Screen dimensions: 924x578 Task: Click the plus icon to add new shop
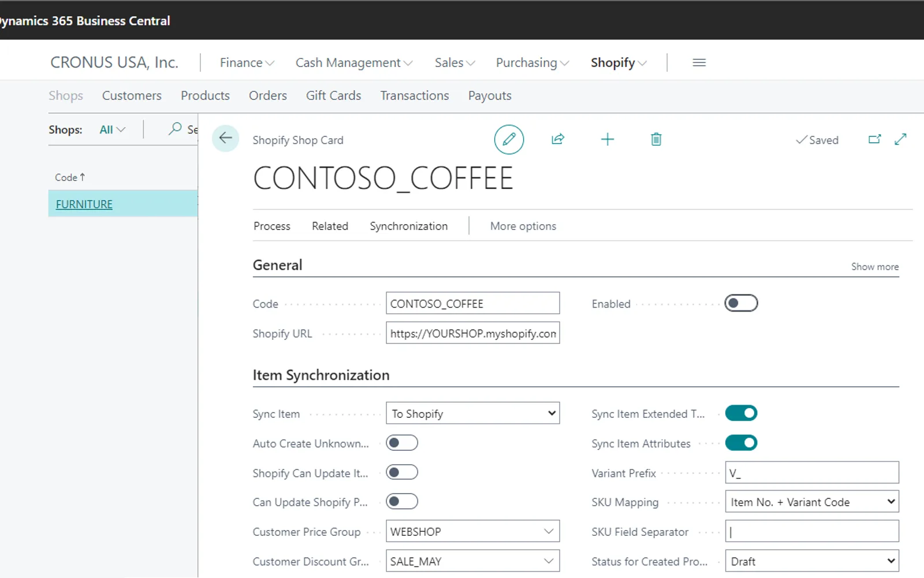608,139
